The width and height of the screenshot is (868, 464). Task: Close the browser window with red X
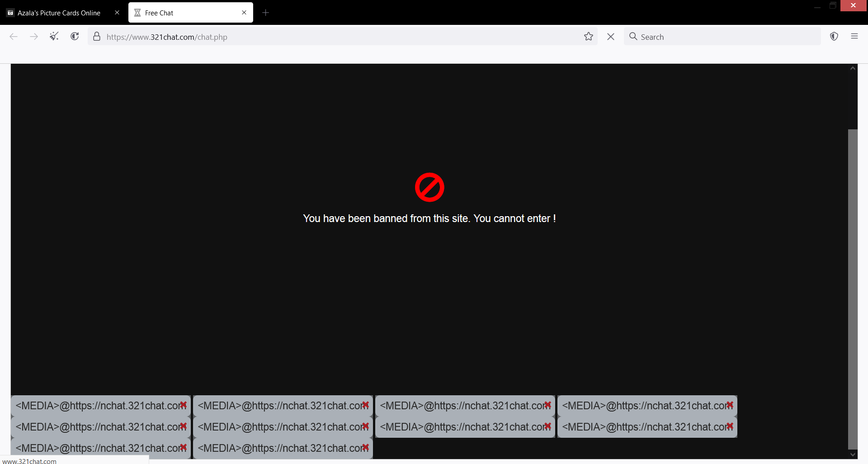853,5
